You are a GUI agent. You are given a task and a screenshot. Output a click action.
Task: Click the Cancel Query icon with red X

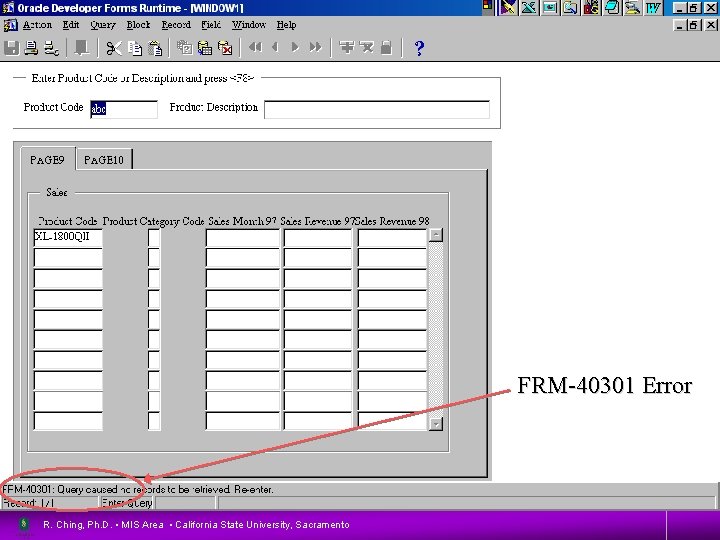225,48
